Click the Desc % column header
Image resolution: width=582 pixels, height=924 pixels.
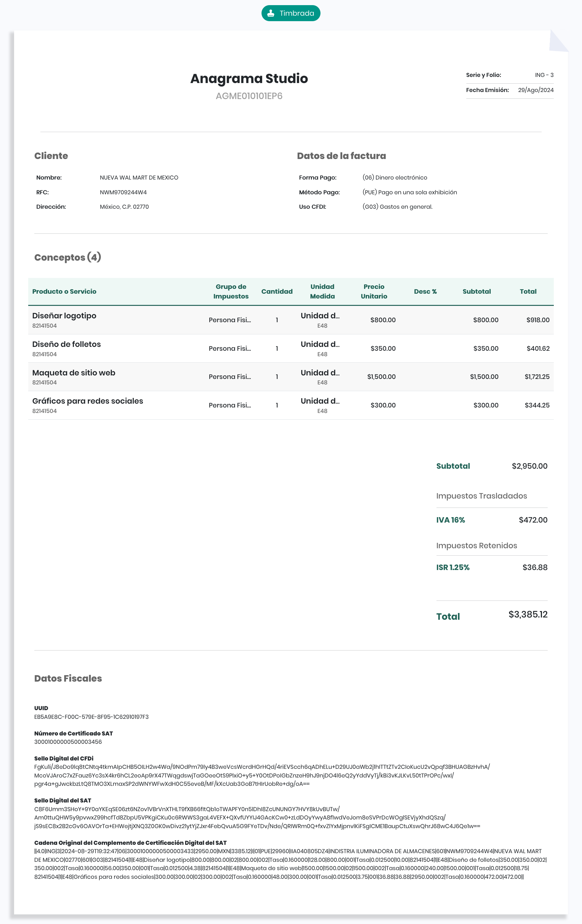tap(426, 292)
